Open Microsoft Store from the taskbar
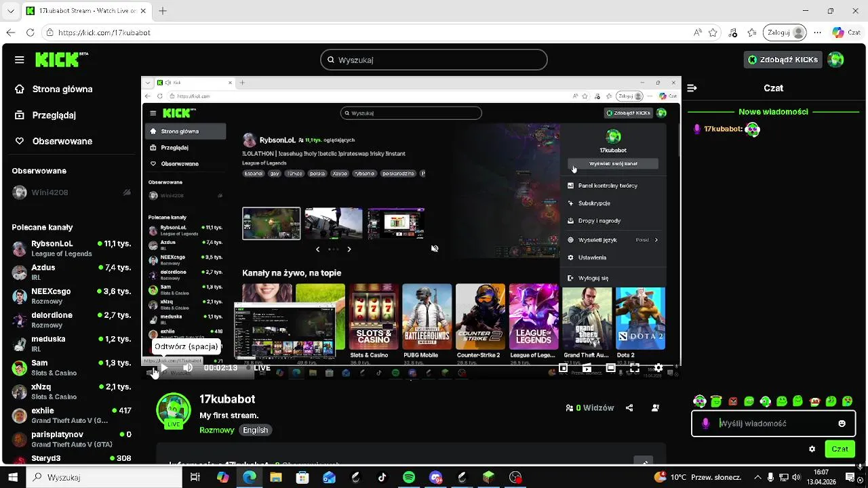This screenshot has height=488, width=868. click(302, 477)
